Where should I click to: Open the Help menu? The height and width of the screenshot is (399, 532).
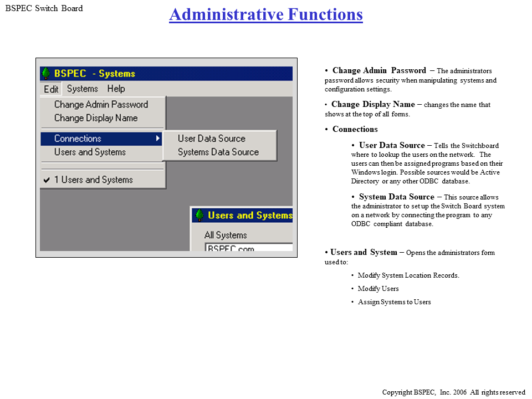116,89
